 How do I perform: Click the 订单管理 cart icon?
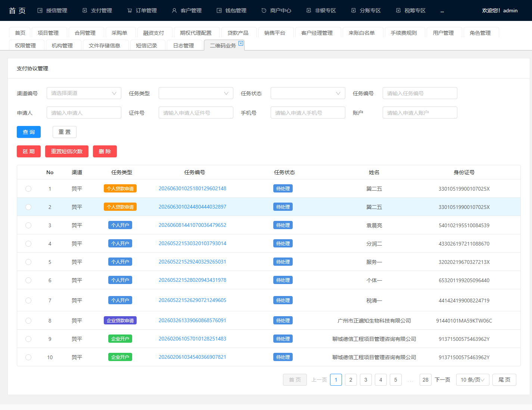pos(130,10)
